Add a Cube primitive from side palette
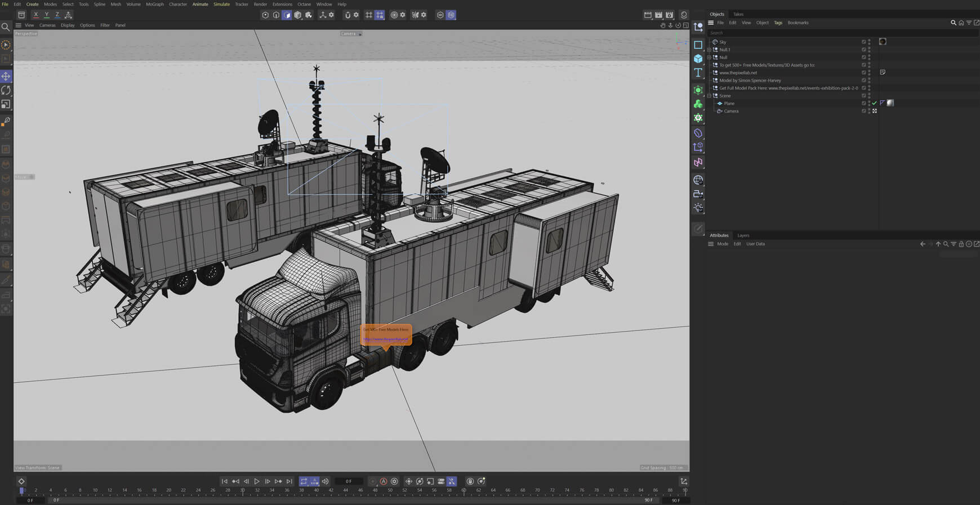 698,59
